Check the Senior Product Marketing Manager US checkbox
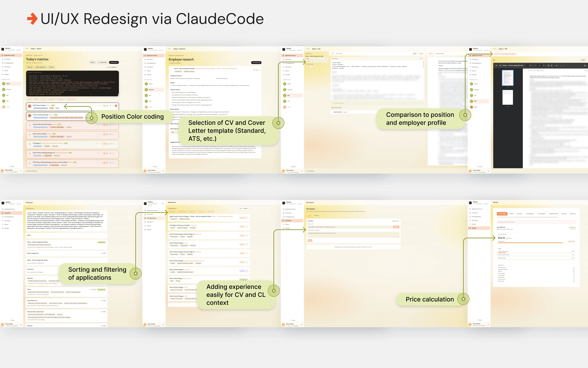The width and height of the screenshot is (588, 368). click(x=116, y=153)
